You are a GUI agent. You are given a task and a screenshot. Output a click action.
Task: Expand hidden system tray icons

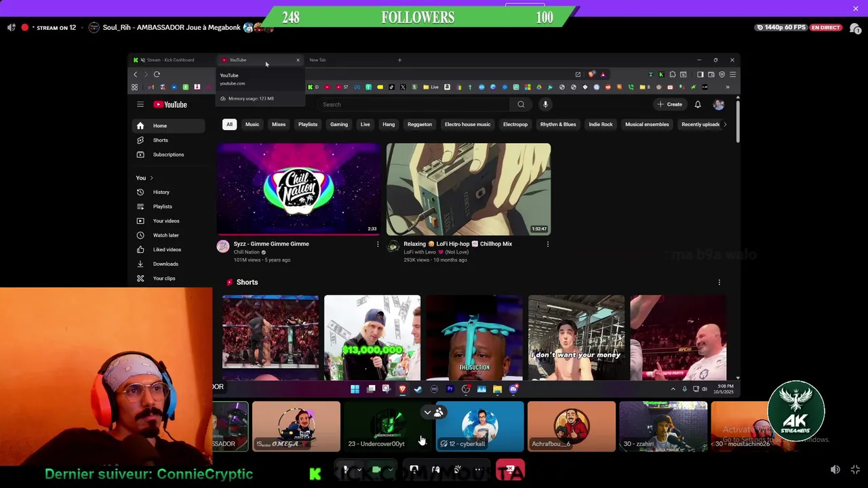click(673, 389)
